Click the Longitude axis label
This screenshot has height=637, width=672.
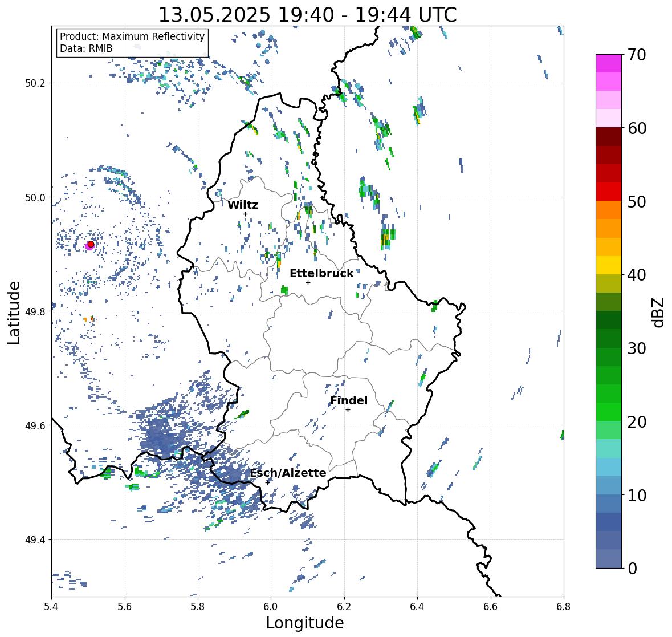click(x=305, y=623)
